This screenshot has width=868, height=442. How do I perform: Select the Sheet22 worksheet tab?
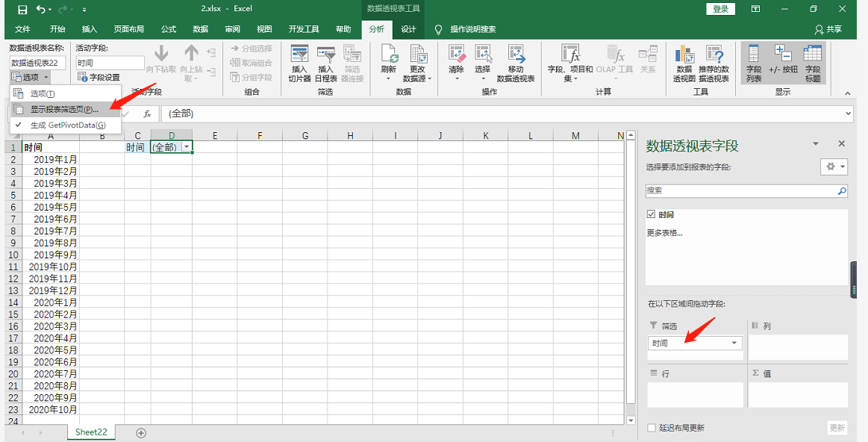pos(91,432)
